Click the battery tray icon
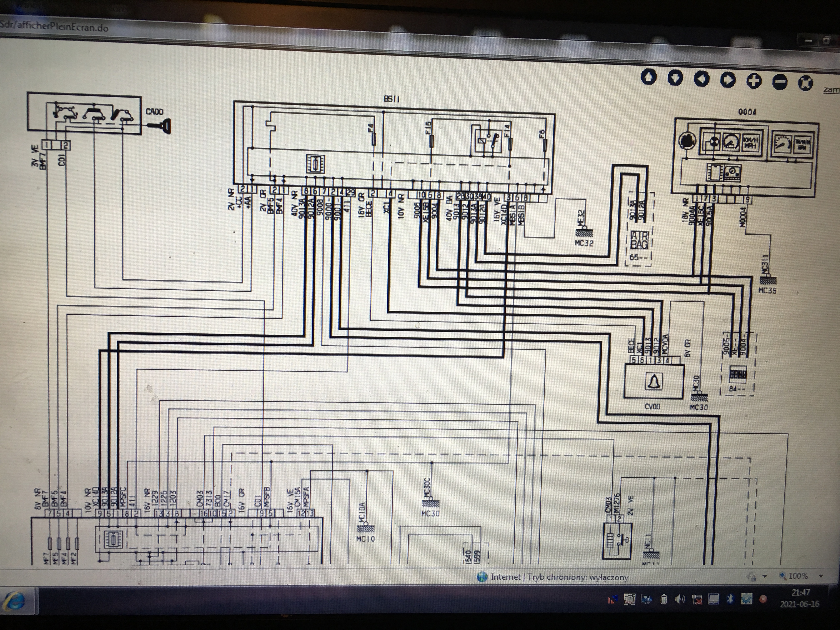The width and height of the screenshot is (840, 630). 664,600
